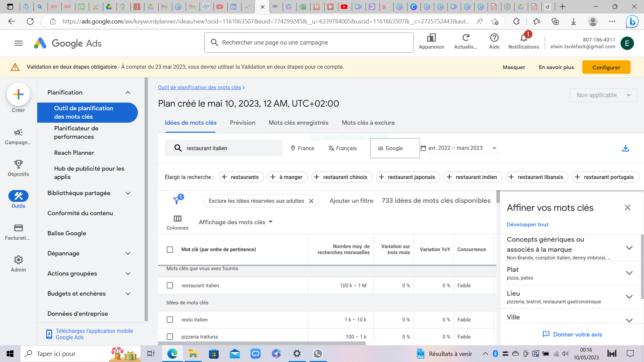The width and height of the screenshot is (644, 362).
Task: Click the download keyword ideas icon
Action: 625,148
